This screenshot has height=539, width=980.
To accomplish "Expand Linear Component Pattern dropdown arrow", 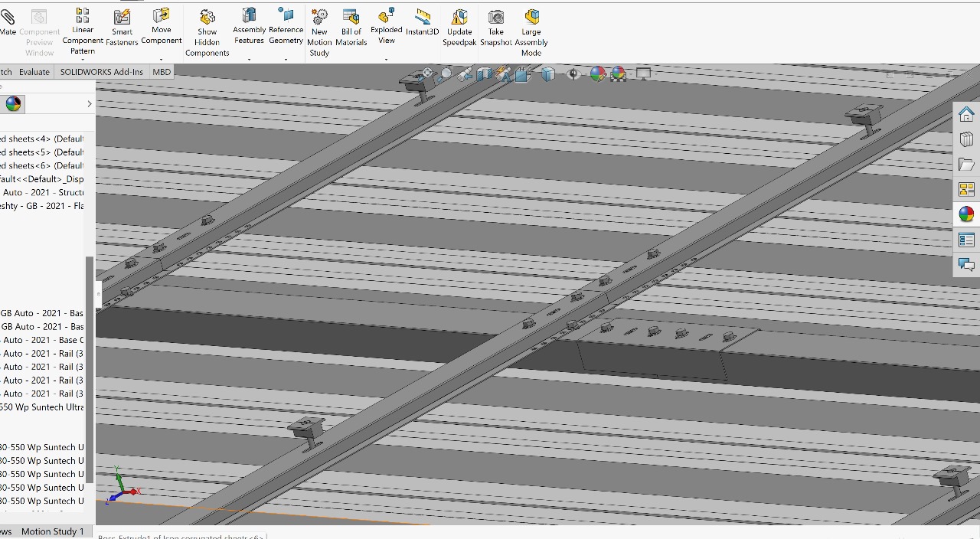I will [x=83, y=60].
